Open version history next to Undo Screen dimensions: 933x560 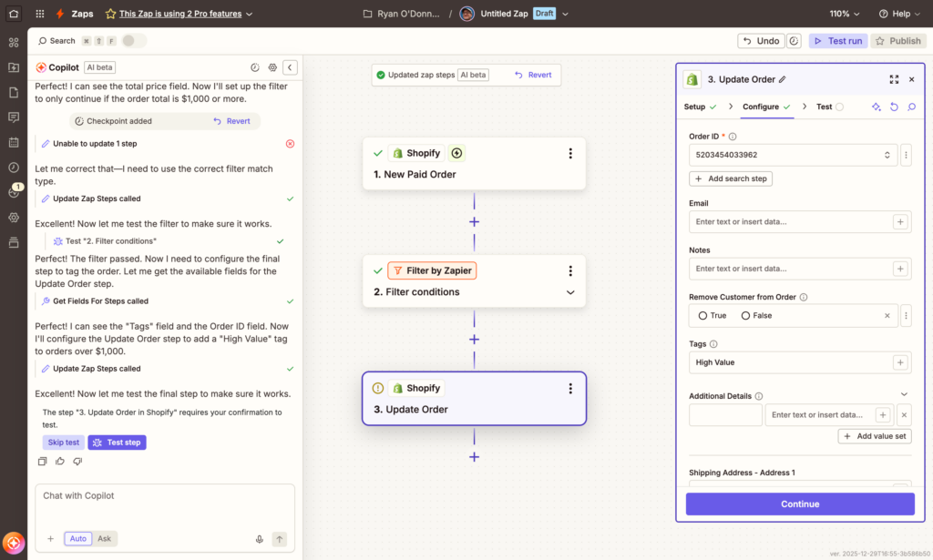[794, 41]
